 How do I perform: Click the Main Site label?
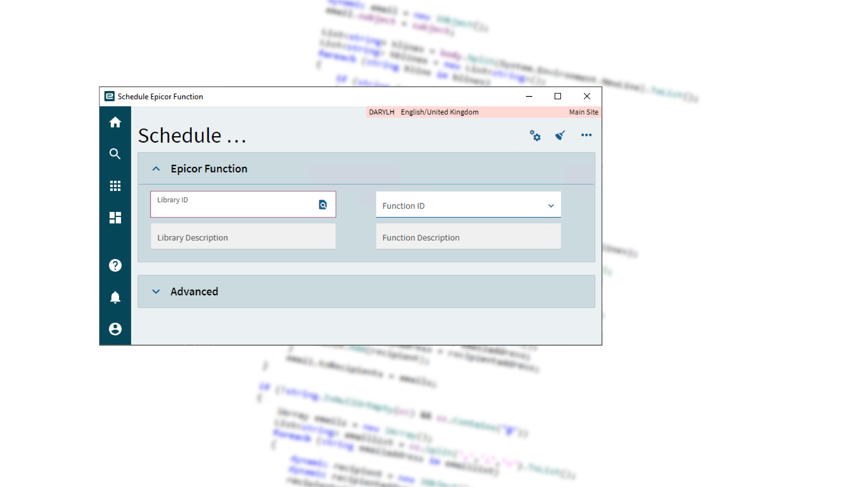tap(583, 112)
